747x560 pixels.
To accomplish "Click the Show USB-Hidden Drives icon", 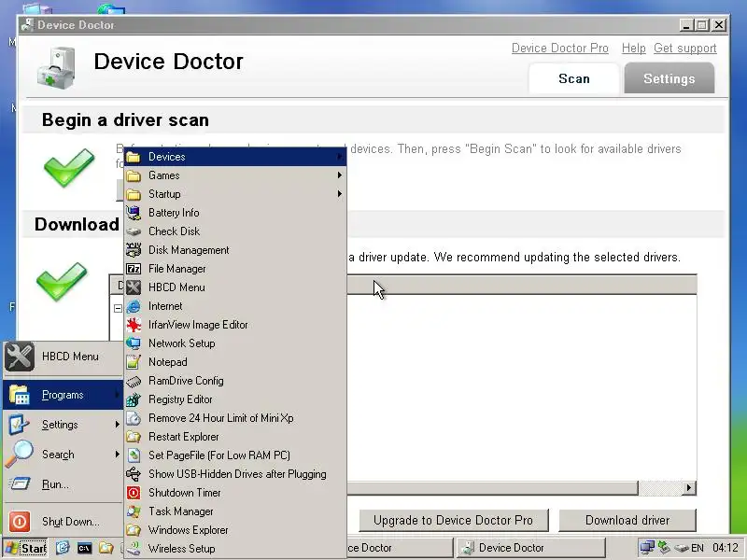I will point(134,474).
